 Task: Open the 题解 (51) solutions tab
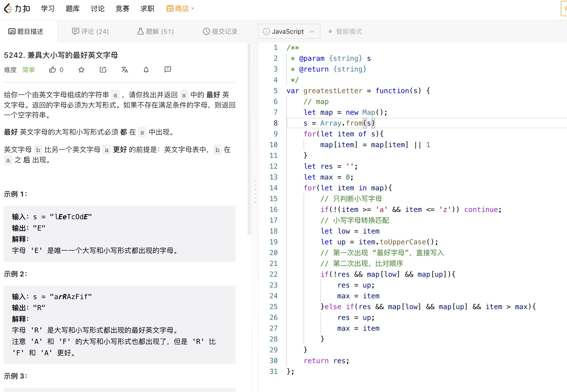pos(155,32)
